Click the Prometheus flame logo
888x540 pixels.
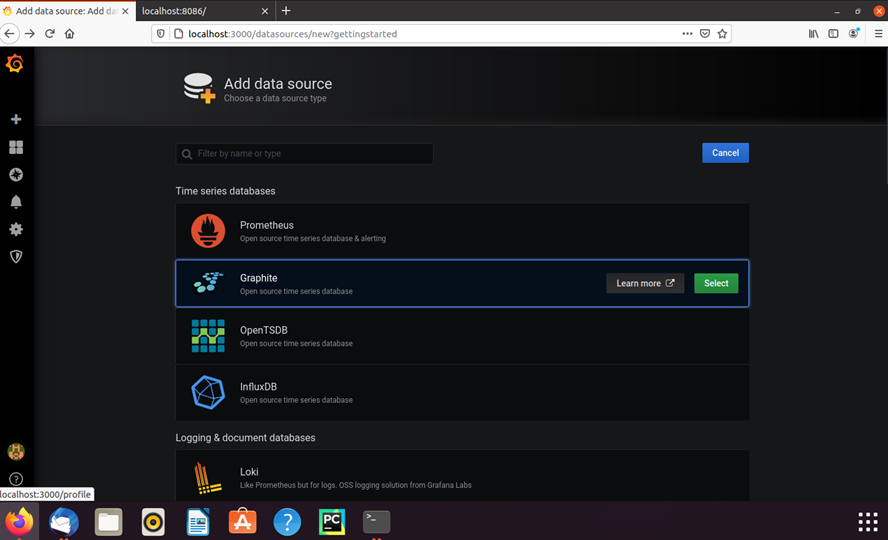point(208,230)
